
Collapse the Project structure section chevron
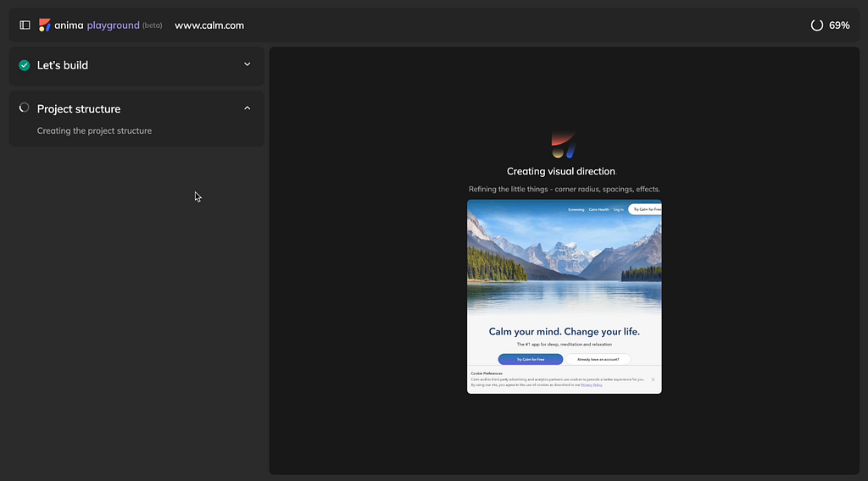coord(247,108)
